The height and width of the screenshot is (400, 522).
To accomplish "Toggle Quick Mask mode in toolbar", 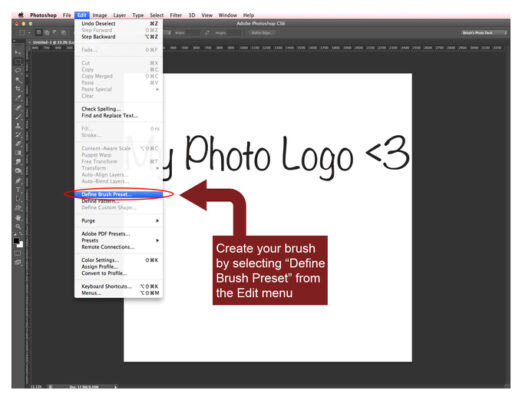I will (x=18, y=253).
